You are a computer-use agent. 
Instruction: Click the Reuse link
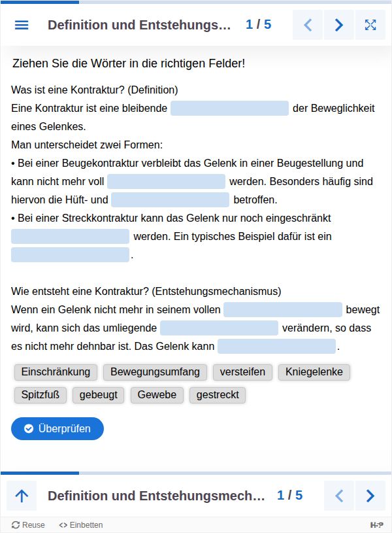(x=29, y=524)
